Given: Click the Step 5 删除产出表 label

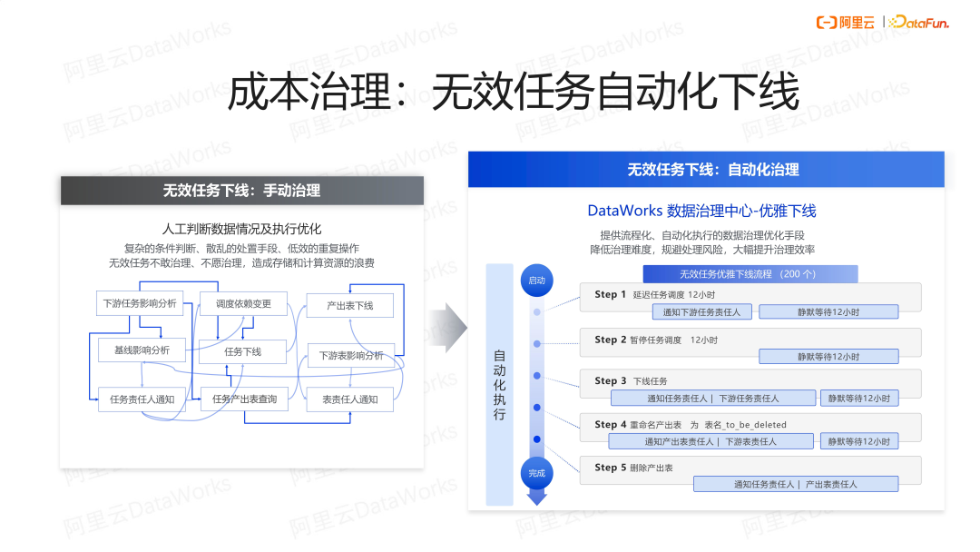Looking at the screenshot, I should [x=633, y=468].
